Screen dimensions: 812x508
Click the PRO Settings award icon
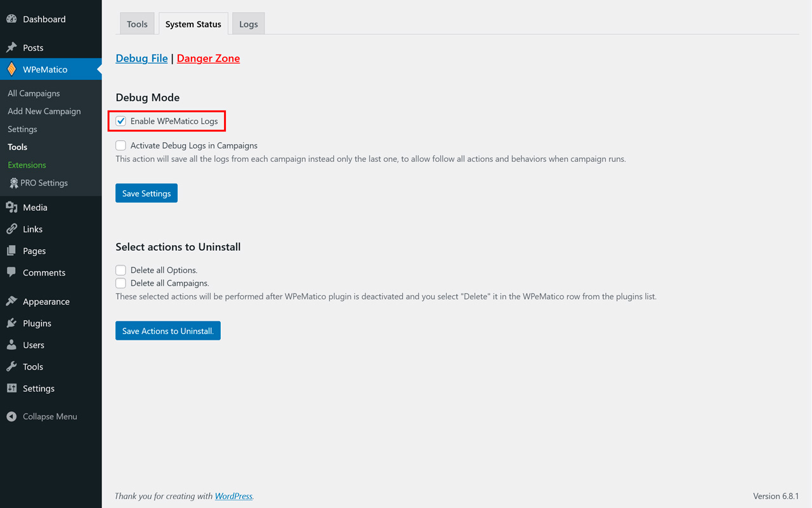(14, 183)
